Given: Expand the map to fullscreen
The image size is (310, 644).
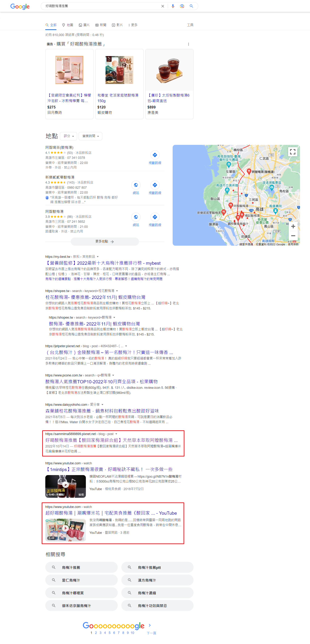Looking at the screenshot, I should click(293, 151).
